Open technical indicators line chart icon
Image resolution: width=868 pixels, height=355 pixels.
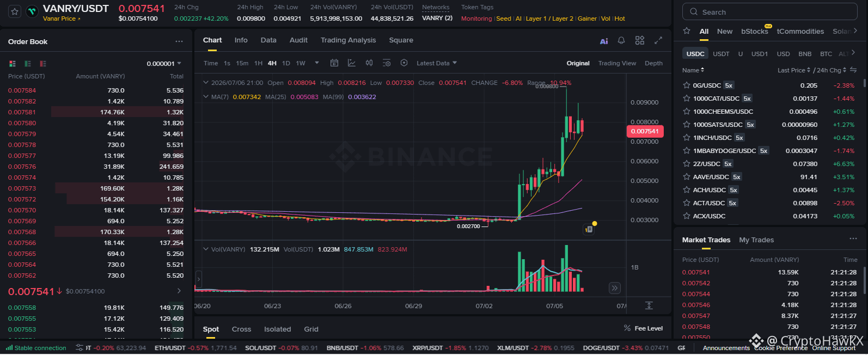352,63
